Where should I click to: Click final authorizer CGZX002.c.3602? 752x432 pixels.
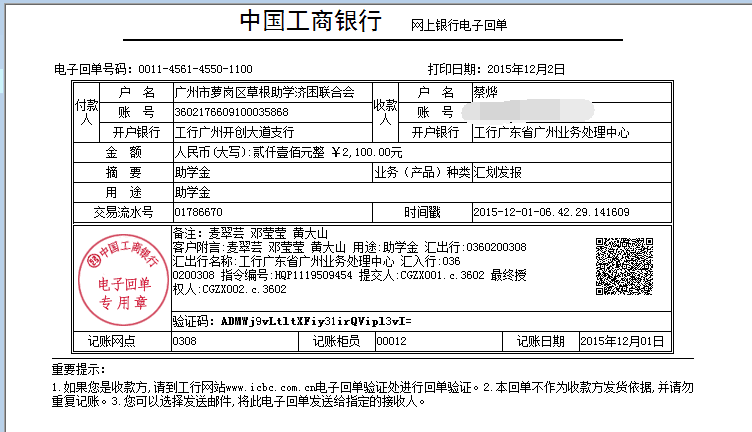point(245,289)
